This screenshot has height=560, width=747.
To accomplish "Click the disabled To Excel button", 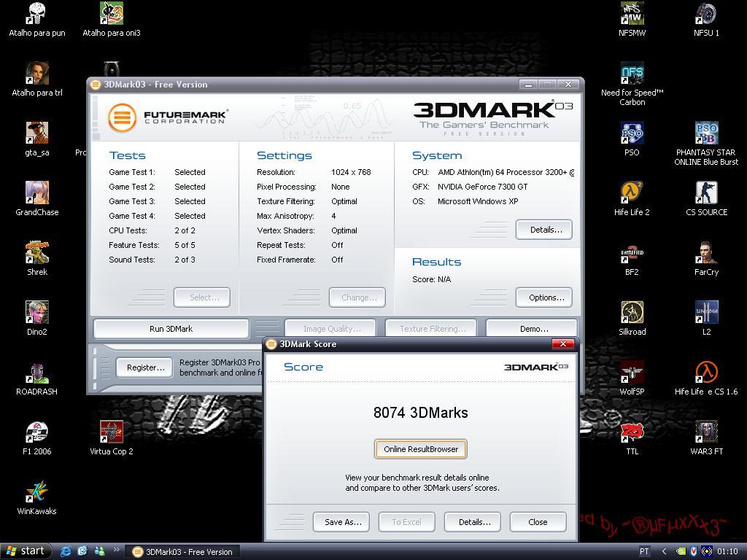I will 407,522.
